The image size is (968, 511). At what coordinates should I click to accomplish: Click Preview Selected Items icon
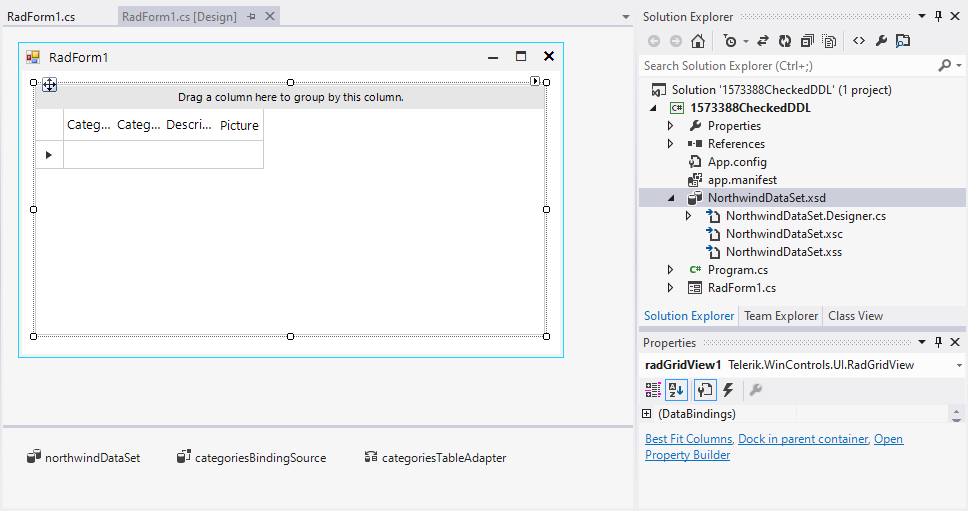[x=903, y=41]
